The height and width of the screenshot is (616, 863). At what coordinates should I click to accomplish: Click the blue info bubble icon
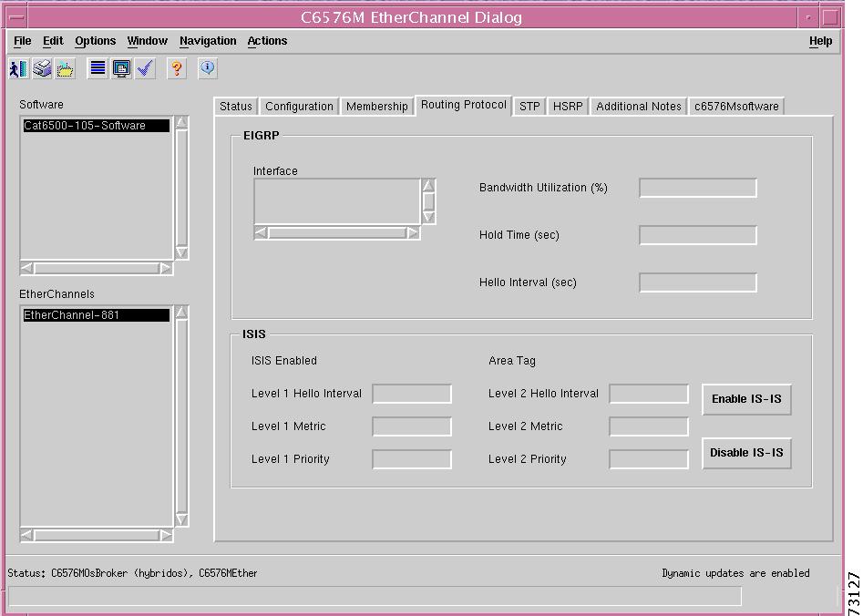(208, 69)
